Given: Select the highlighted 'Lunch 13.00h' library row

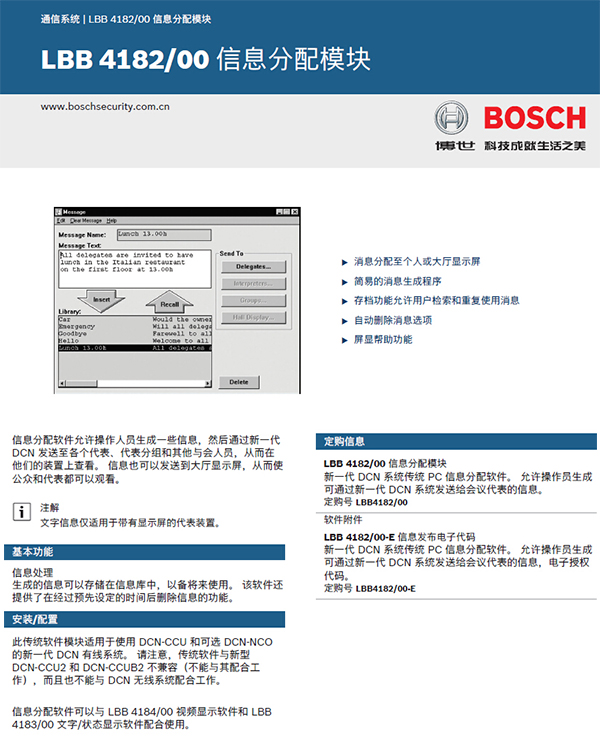Looking at the screenshot, I should [x=135, y=348].
